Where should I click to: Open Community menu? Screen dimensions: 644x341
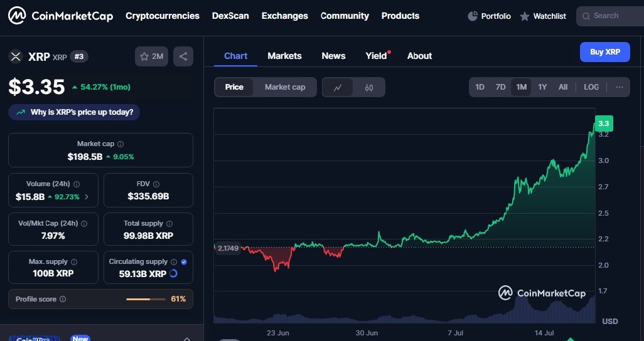click(x=345, y=16)
